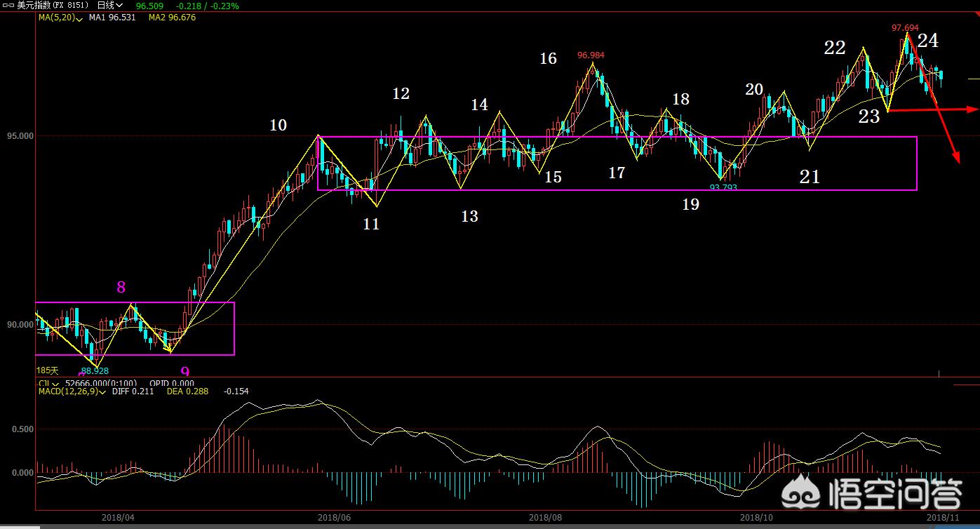Viewport: 980px width, 529px height.
Task: Click the current price 96.509
Action: tap(149, 6)
